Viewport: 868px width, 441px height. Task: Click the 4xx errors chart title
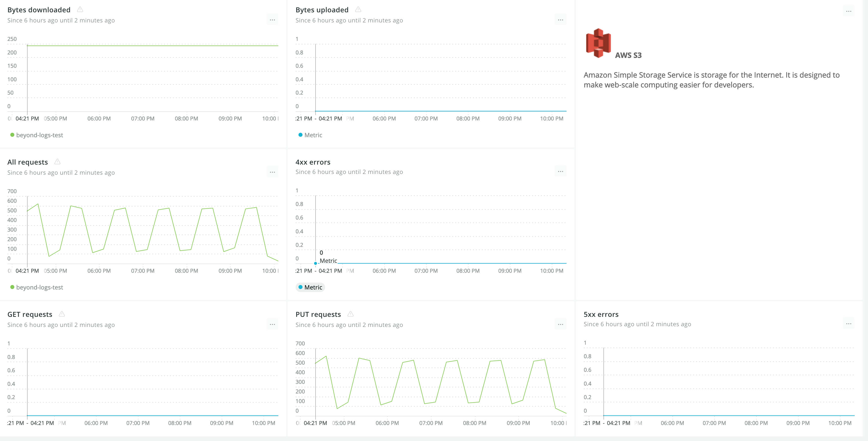(x=313, y=162)
